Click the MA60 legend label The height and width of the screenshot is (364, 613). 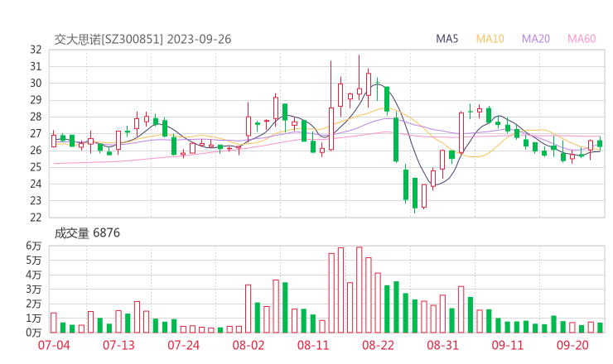[582, 39]
